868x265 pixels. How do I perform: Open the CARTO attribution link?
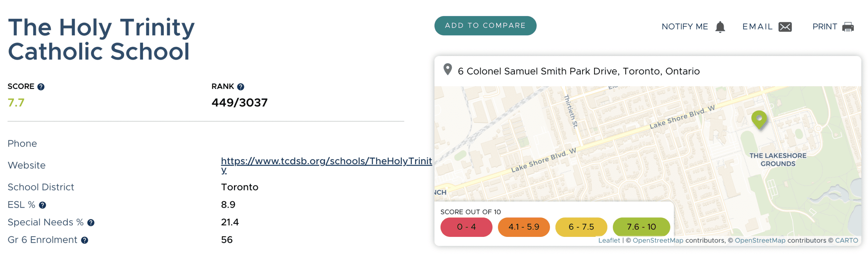[x=846, y=240]
